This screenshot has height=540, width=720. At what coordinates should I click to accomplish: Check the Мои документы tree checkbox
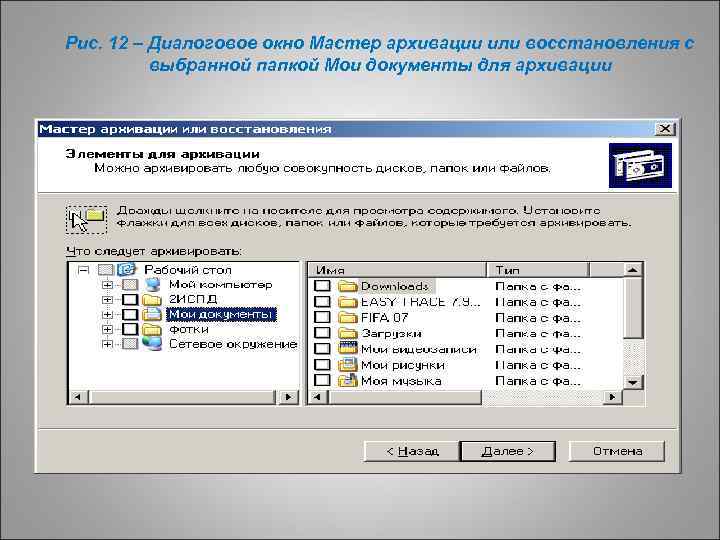click(x=130, y=315)
